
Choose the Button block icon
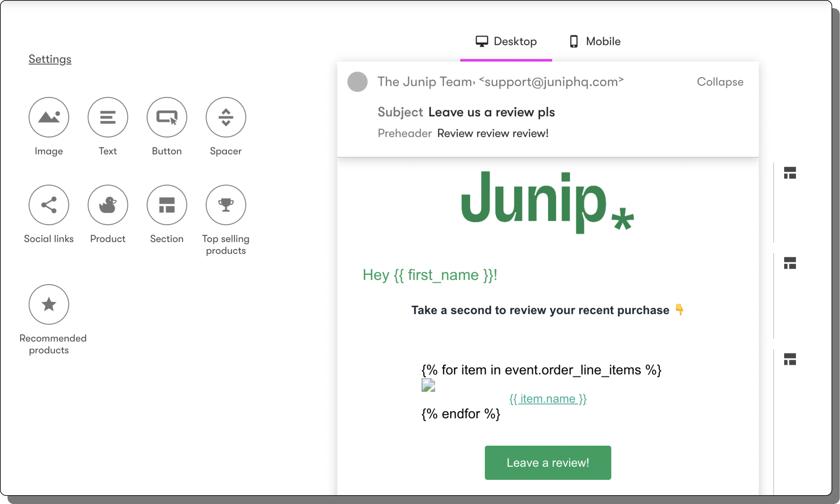167,117
